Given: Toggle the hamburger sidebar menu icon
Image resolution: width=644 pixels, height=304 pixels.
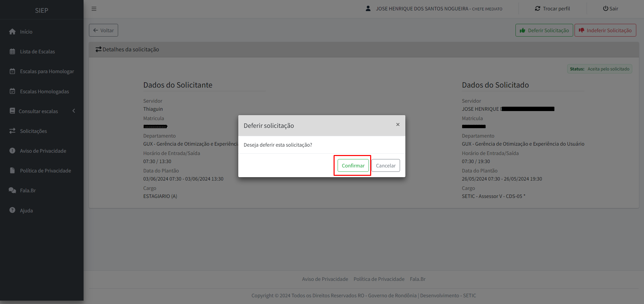Looking at the screenshot, I should (x=94, y=9).
